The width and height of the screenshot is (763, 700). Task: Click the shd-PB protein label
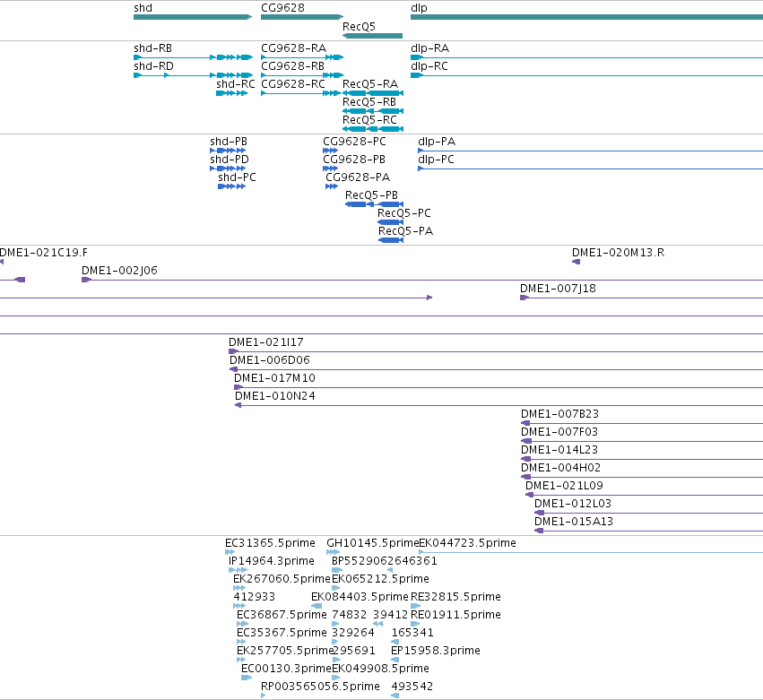(x=229, y=142)
